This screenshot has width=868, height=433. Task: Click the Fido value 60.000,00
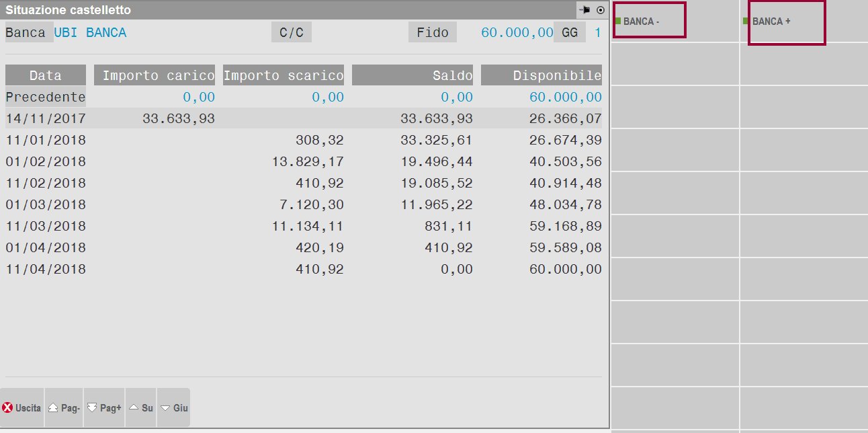517,33
